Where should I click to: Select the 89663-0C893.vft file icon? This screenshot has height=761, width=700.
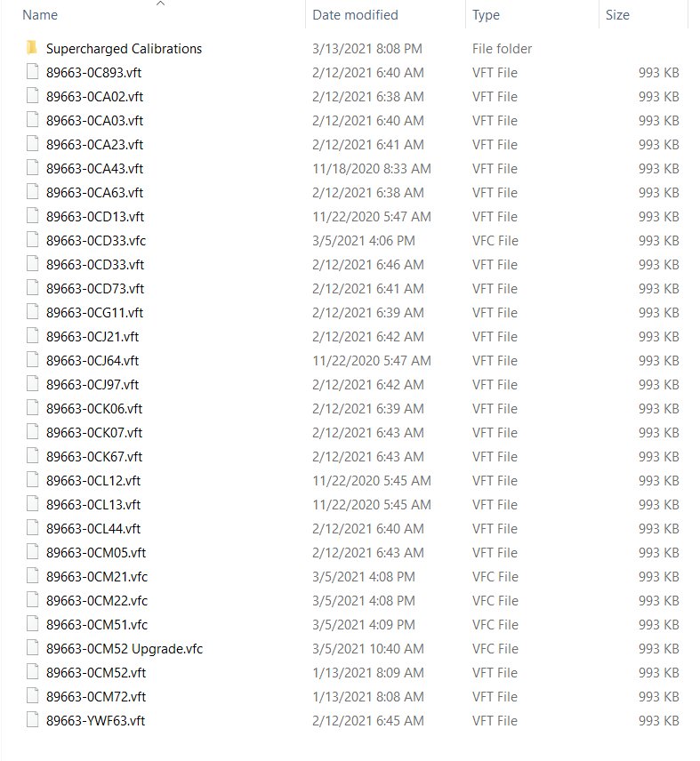(33, 72)
